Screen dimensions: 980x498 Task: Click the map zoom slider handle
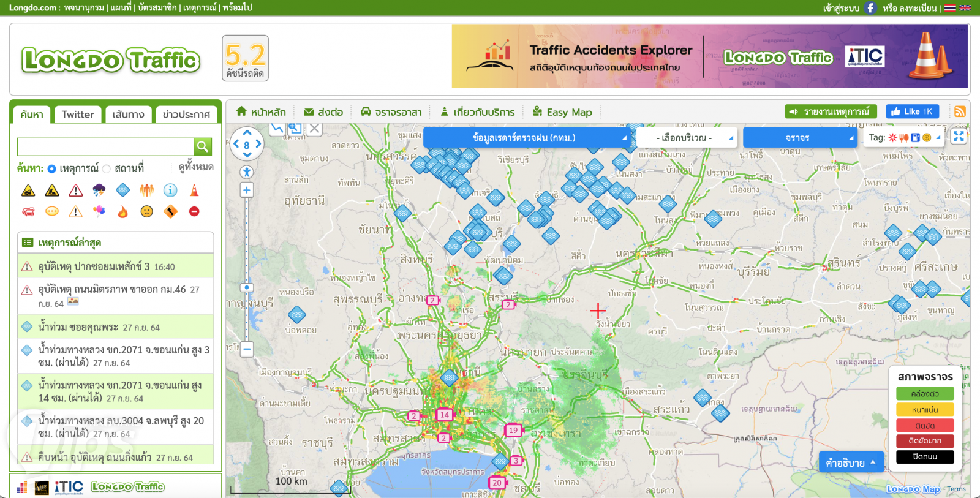(x=247, y=287)
